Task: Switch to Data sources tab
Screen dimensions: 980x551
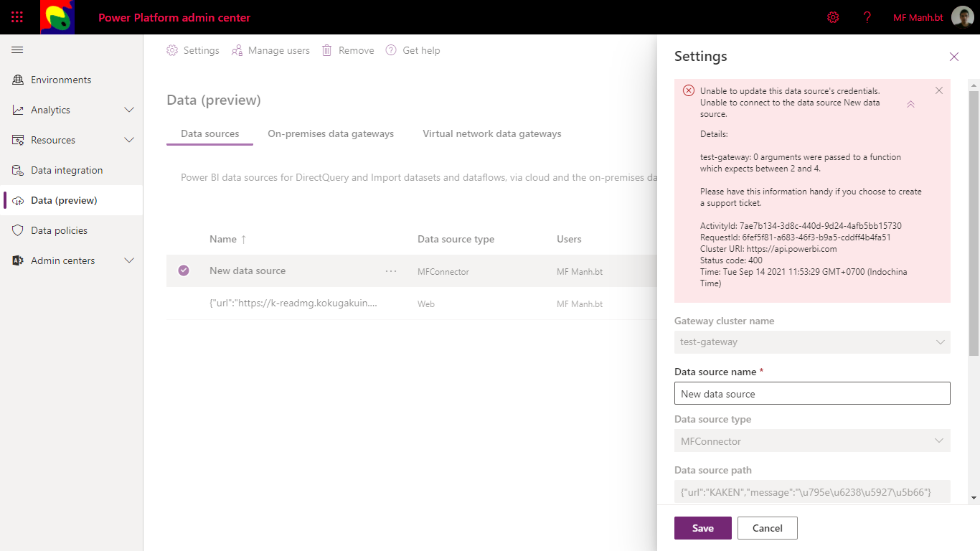Action: click(209, 133)
